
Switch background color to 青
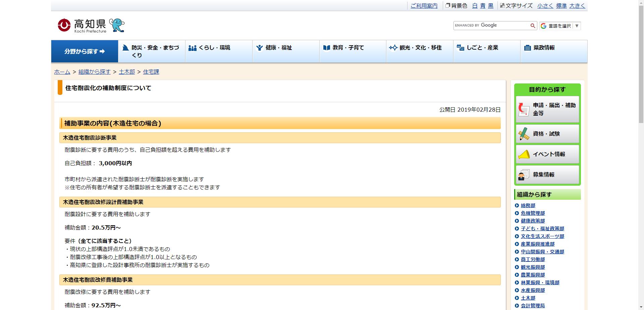point(483,6)
